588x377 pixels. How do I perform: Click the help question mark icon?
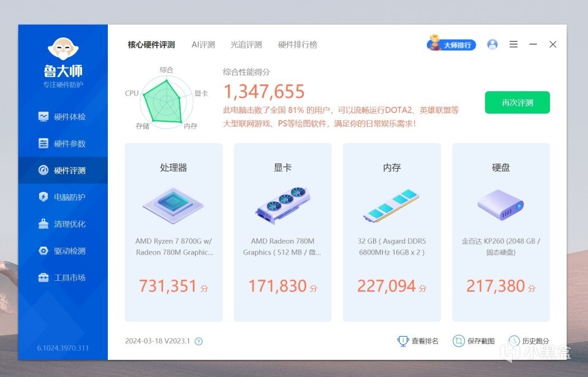click(198, 342)
